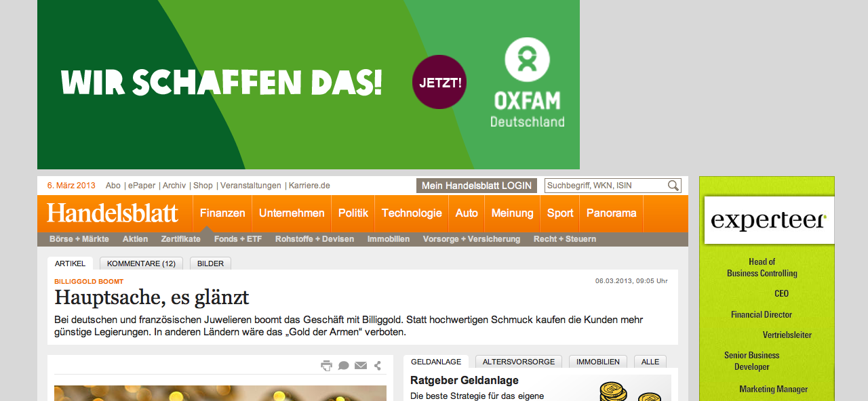868x401 pixels.
Task: Open the ePaper link in top bar
Action: click(142, 186)
